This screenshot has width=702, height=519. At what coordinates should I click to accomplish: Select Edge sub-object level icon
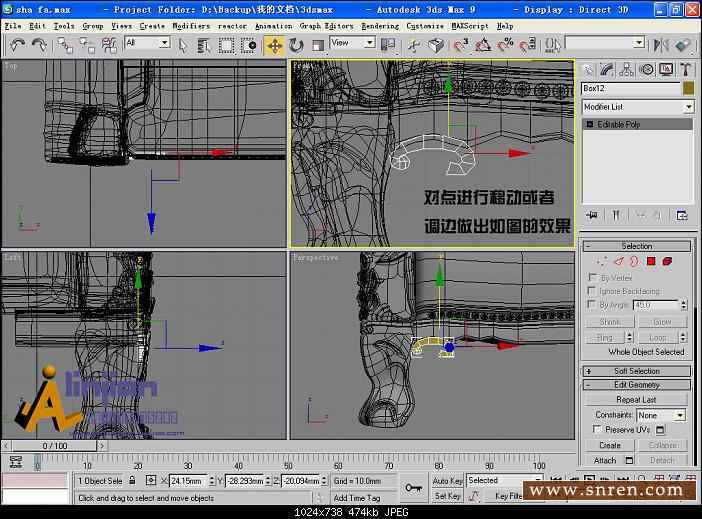(618, 262)
